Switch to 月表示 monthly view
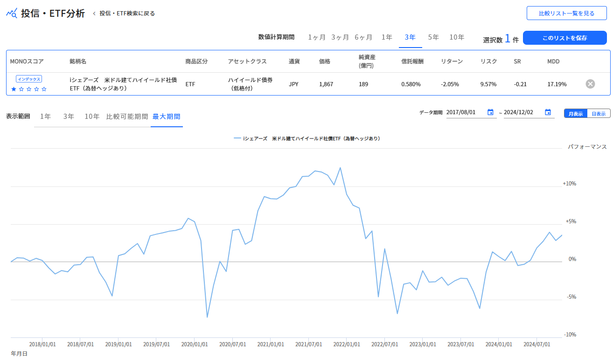Viewport: 613px width, 364px height. (575, 113)
